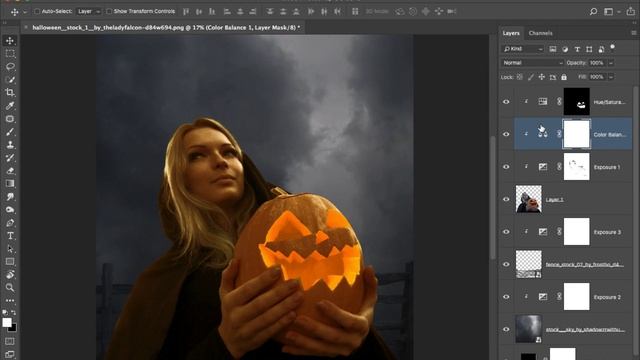Select the Crop tool

tap(10, 93)
